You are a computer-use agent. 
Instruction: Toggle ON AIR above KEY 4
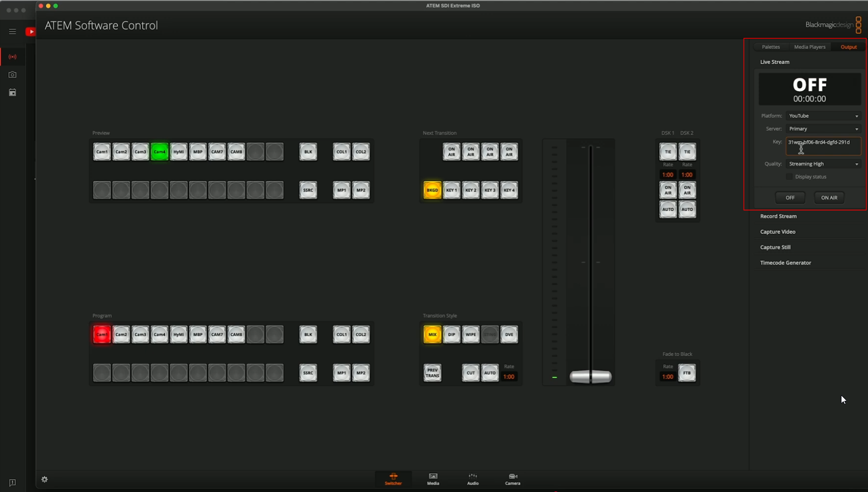click(x=509, y=152)
